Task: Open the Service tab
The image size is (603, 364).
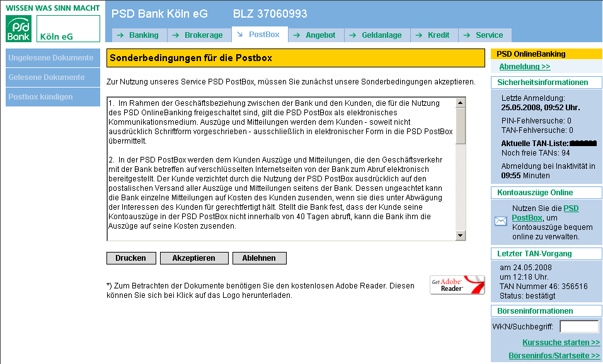Action: click(485, 35)
